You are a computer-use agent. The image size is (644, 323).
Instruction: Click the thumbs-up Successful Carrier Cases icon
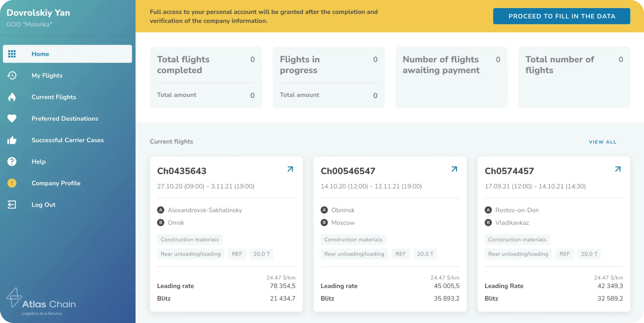click(x=12, y=140)
